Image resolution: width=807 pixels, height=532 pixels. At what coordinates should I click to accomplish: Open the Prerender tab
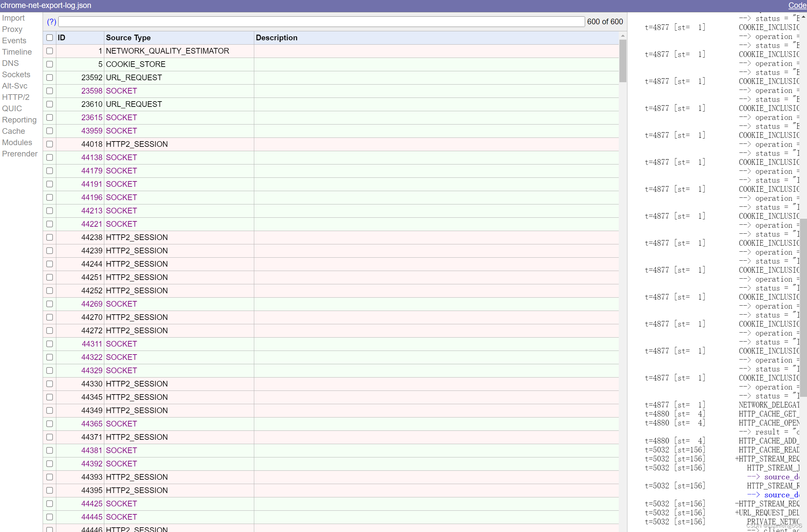pos(20,154)
